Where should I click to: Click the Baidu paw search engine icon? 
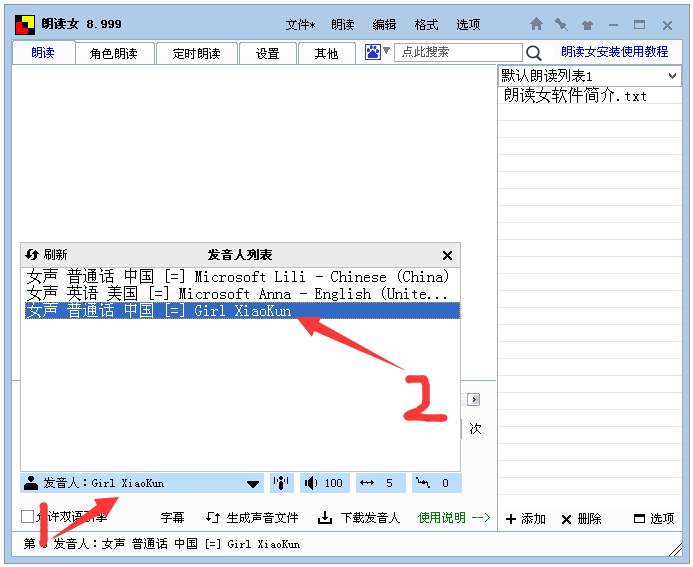372,52
